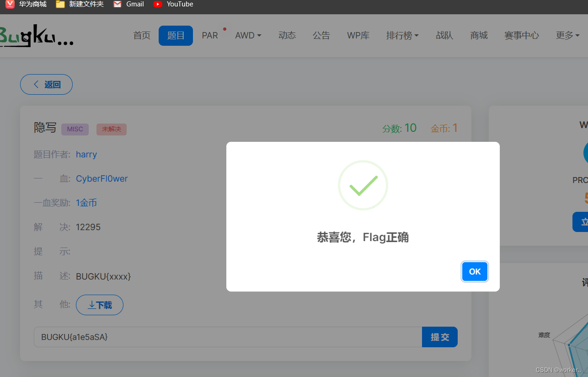The height and width of the screenshot is (377, 588).
Task: Click the description text BUGKU{xxxx}
Action: click(x=103, y=276)
